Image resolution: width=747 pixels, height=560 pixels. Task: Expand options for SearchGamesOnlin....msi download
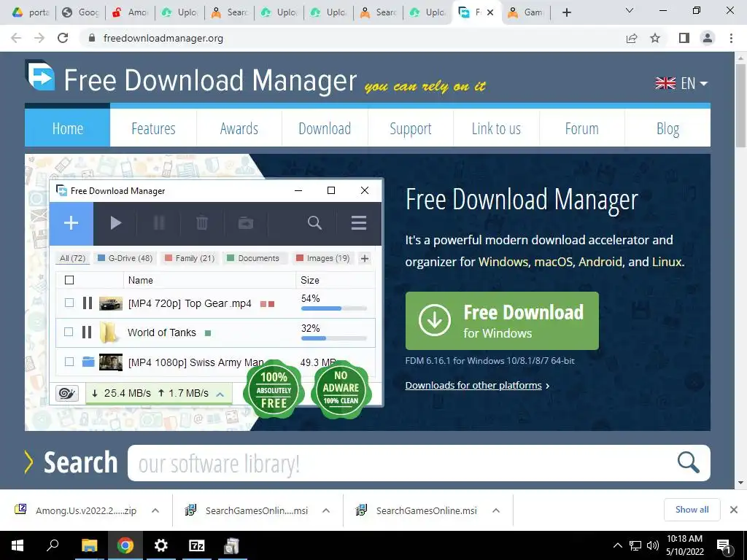coord(326,510)
